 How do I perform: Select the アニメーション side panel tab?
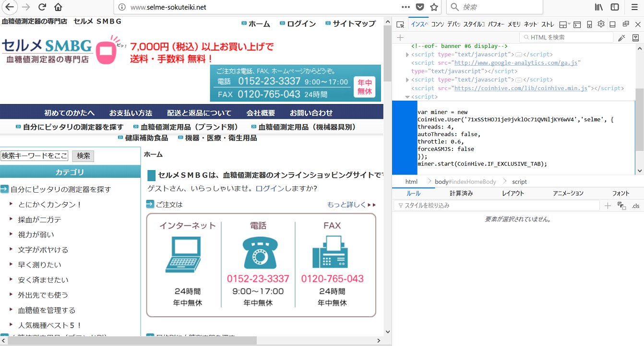568,194
